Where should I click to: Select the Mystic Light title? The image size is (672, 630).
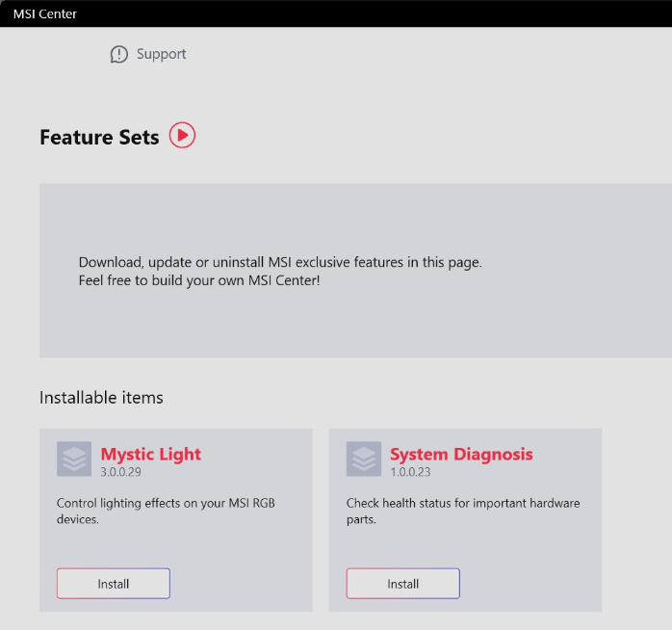point(150,454)
